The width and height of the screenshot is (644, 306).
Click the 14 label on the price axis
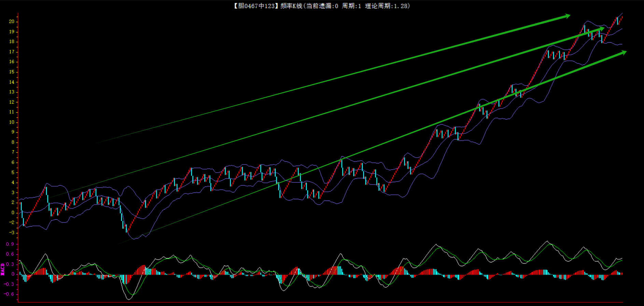[x=12, y=82]
